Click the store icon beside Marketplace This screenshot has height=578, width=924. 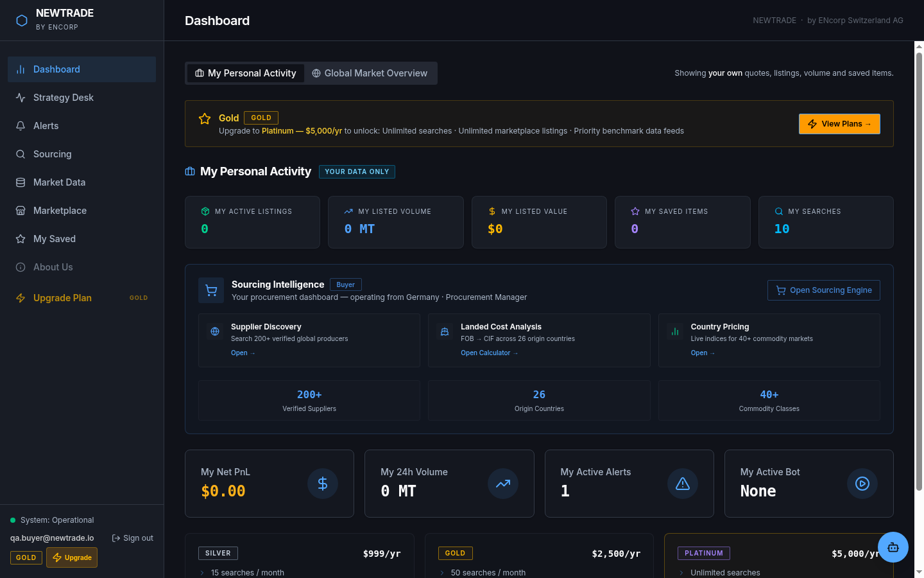[21, 211]
